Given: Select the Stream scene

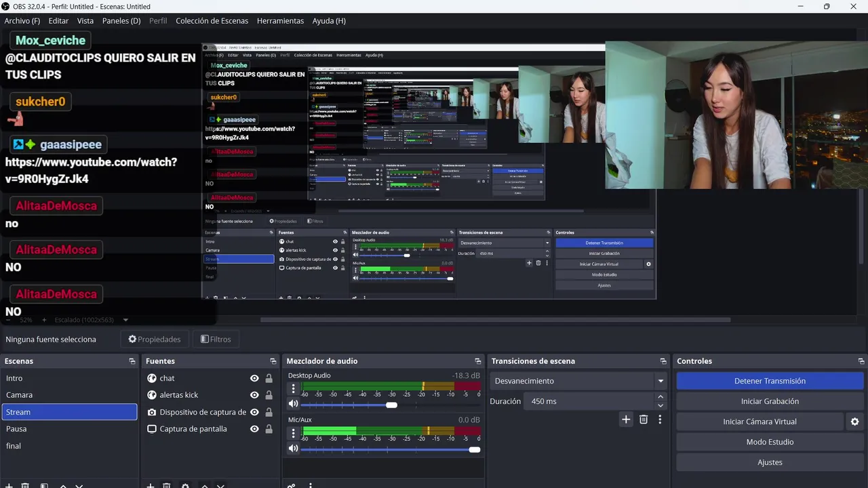Looking at the screenshot, I should point(69,412).
